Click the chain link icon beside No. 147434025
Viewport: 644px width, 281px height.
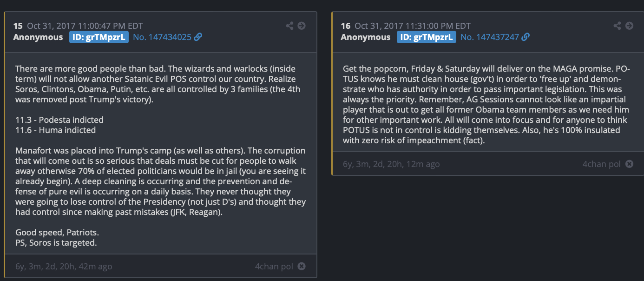tap(198, 37)
